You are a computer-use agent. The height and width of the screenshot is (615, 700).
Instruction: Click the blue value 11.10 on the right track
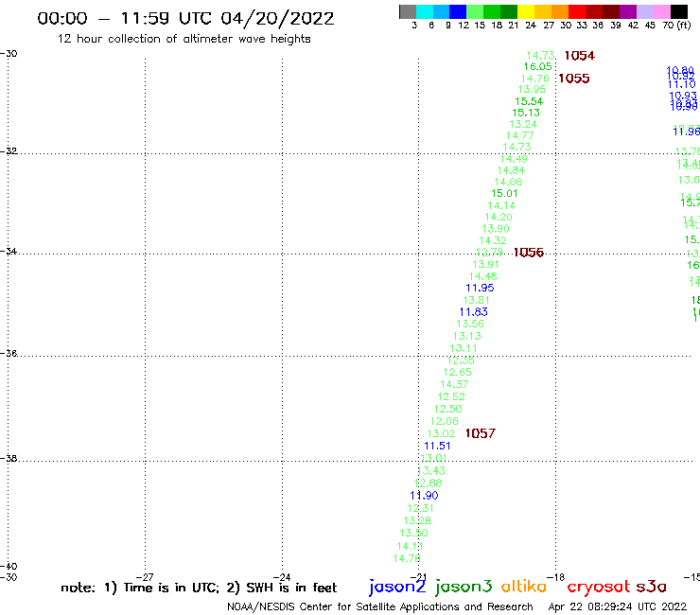coord(682,84)
